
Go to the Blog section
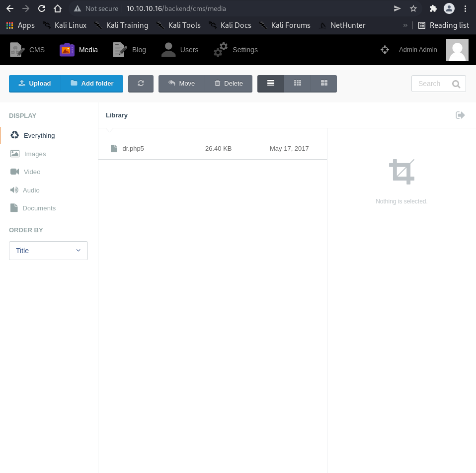pyautogui.click(x=130, y=50)
